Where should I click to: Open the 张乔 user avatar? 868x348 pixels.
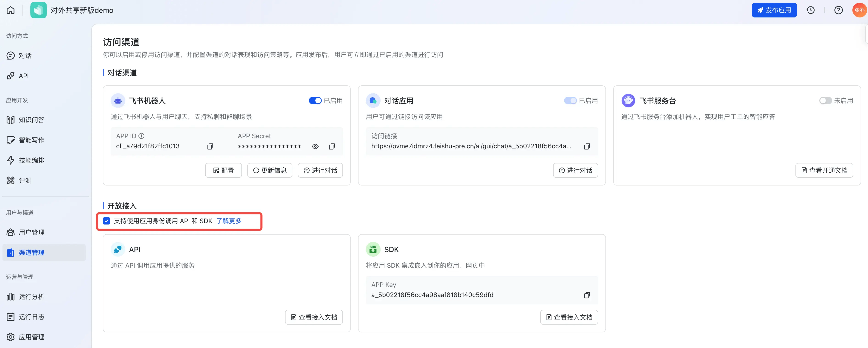pyautogui.click(x=859, y=10)
